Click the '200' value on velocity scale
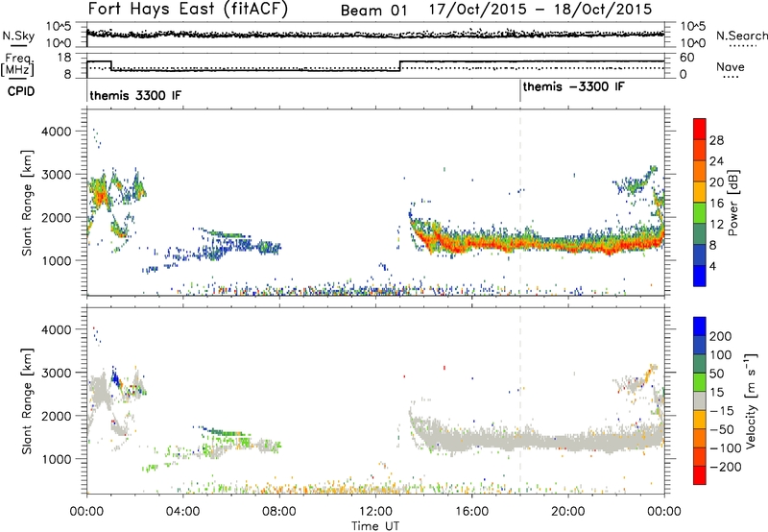 pyautogui.click(x=721, y=336)
